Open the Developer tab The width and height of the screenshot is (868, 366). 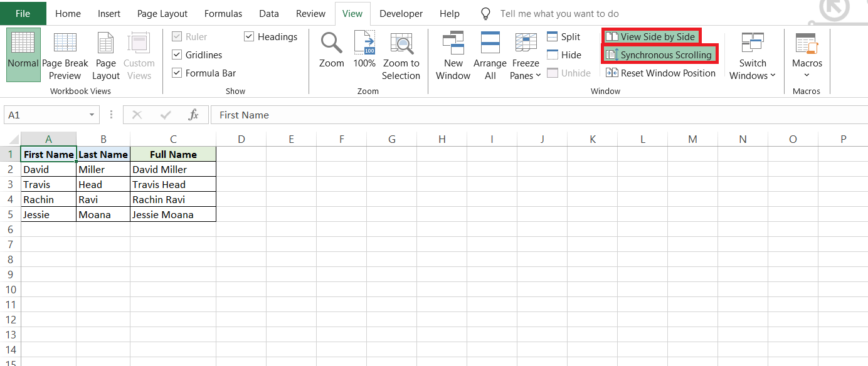(x=401, y=13)
